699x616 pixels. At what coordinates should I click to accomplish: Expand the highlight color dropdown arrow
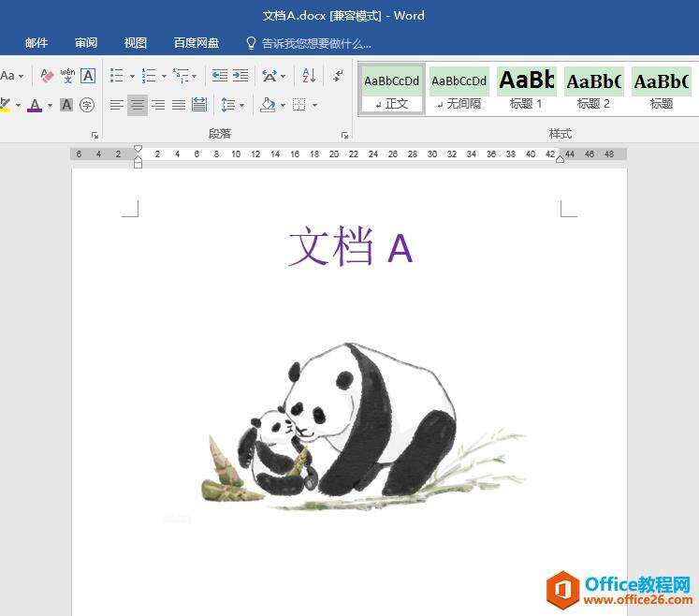19,106
